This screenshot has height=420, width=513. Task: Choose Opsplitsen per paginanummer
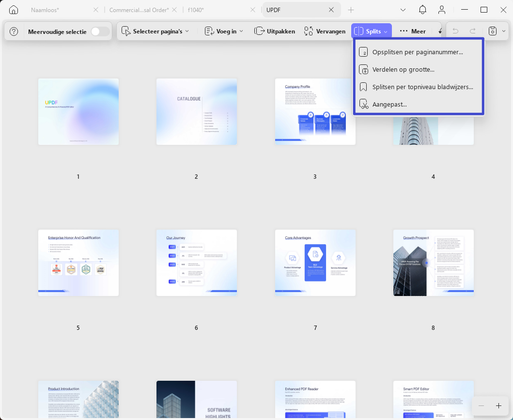(x=419, y=52)
